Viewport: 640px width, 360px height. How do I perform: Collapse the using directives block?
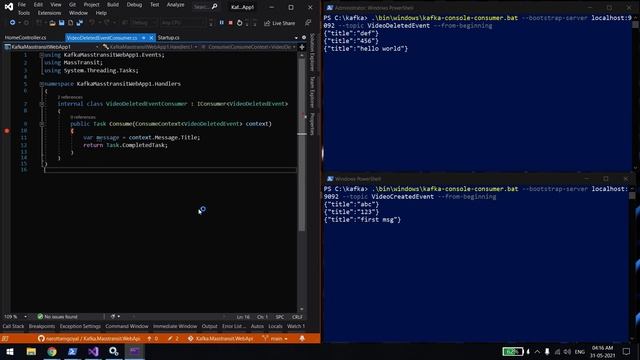coord(42,55)
